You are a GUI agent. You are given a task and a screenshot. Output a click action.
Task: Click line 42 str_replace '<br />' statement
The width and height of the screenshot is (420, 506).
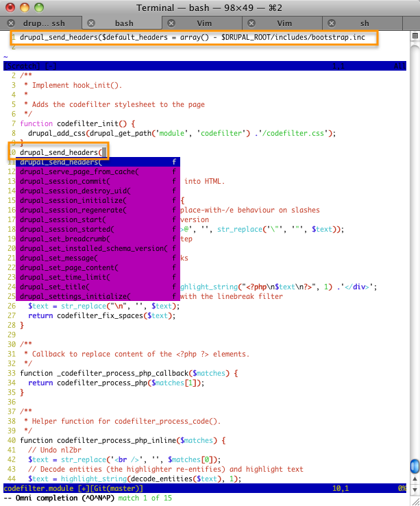click(x=125, y=459)
